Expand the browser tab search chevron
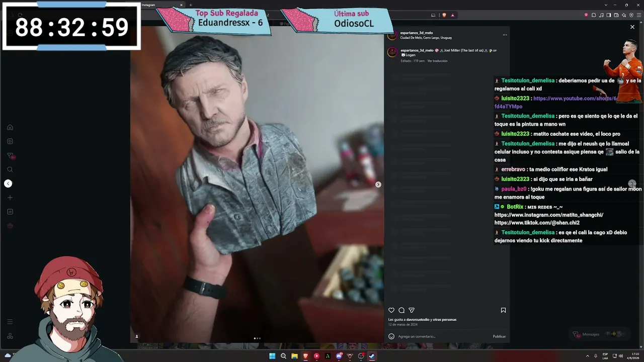Screen dimensions: 644x362 pyautogui.click(x=605, y=5)
